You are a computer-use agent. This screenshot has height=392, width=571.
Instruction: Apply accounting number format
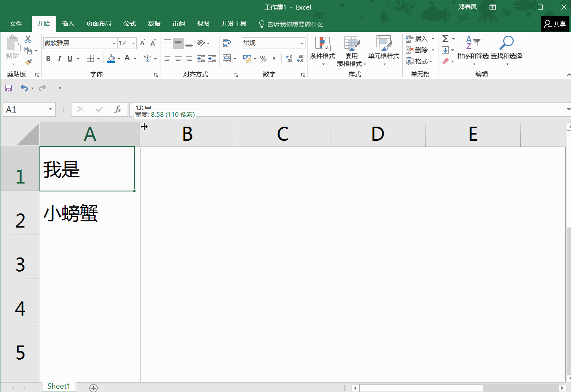247,59
